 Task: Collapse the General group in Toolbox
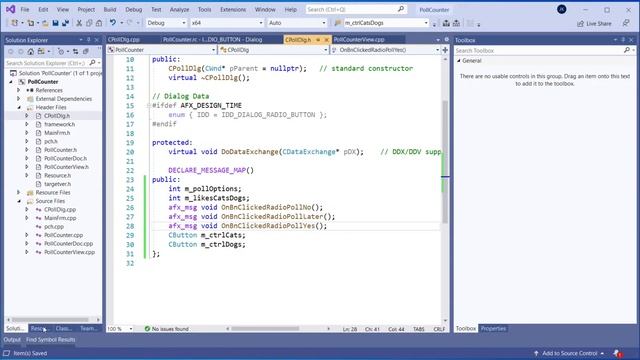click(x=459, y=60)
